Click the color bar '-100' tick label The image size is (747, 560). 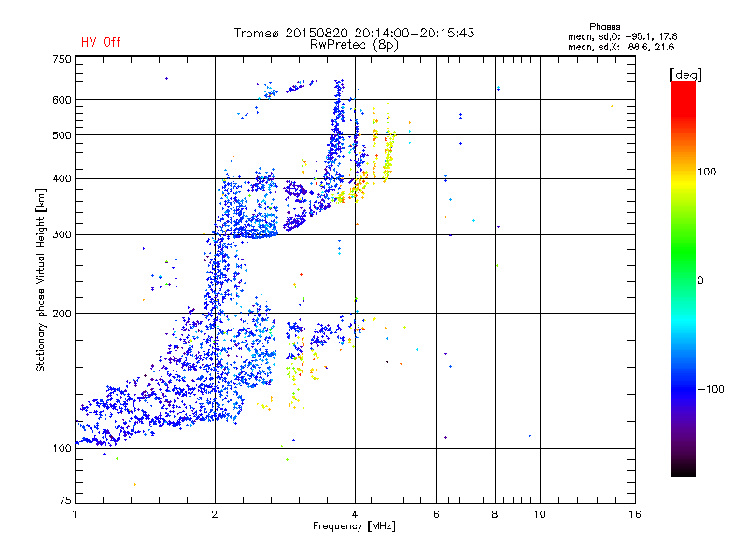tap(711, 389)
